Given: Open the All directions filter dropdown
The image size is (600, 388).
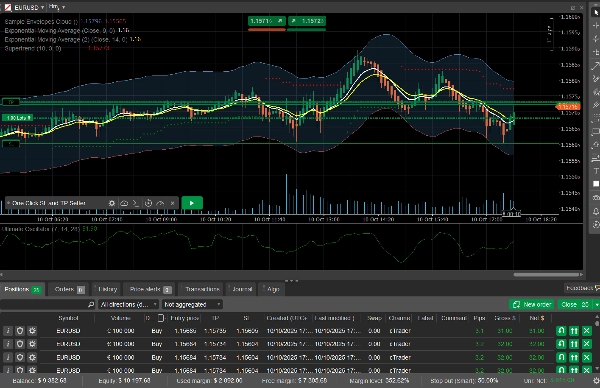Looking at the screenshot, I should 128,305.
